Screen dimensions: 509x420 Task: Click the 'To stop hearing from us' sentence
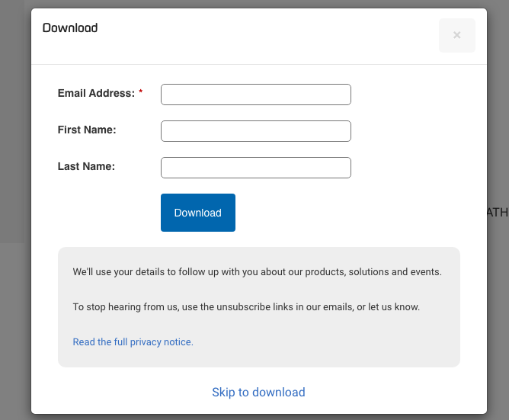[246, 307]
